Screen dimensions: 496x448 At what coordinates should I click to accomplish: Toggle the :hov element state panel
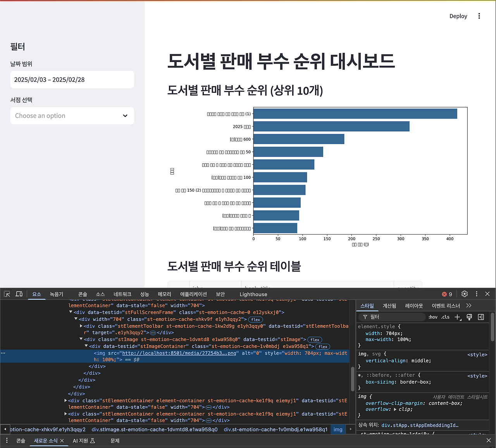(433, 317)
